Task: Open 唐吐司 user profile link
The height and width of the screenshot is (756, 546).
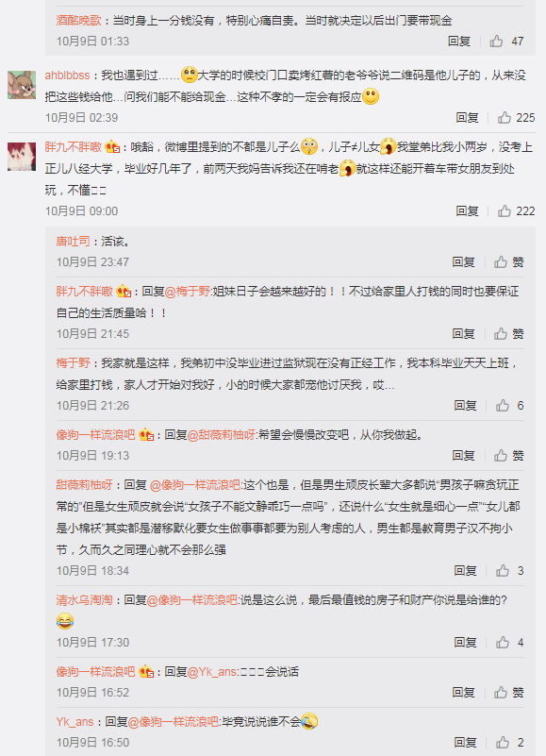Action: coord(73,241)
